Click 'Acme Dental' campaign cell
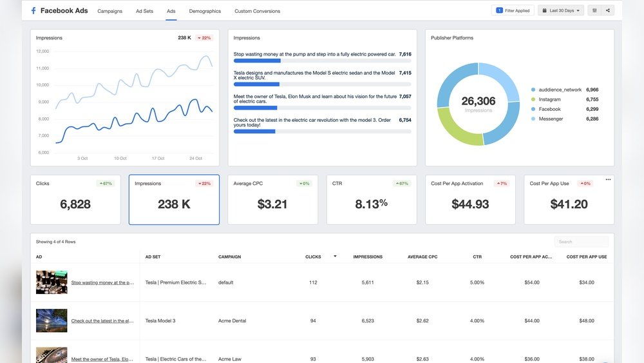The height and width of the screenshot is (363, 644). click(232, 320)
